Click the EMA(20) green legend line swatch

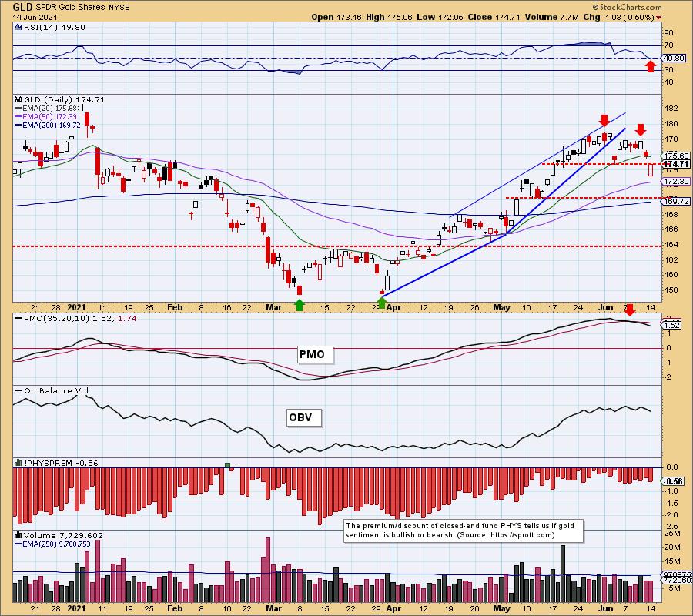tap(18, 109)
